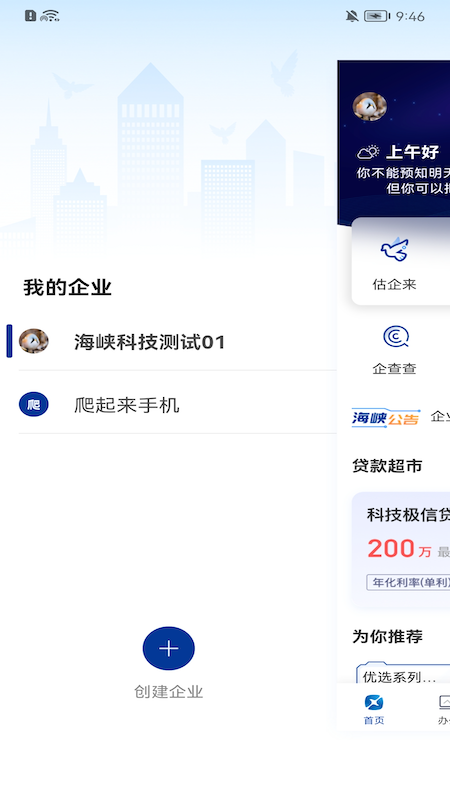450x800 pixels.
Task: Tap the 优选系列 recommendation card
Action: click(403, 673)
